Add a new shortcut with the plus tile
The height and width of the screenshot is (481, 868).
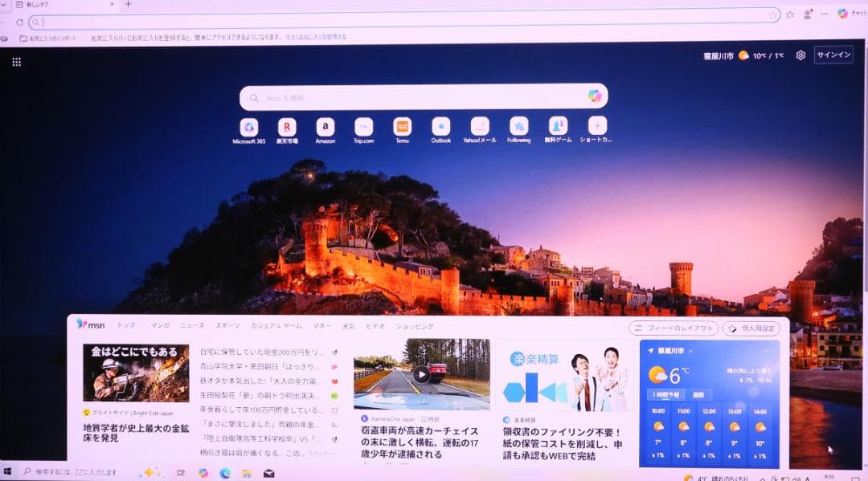596,127
